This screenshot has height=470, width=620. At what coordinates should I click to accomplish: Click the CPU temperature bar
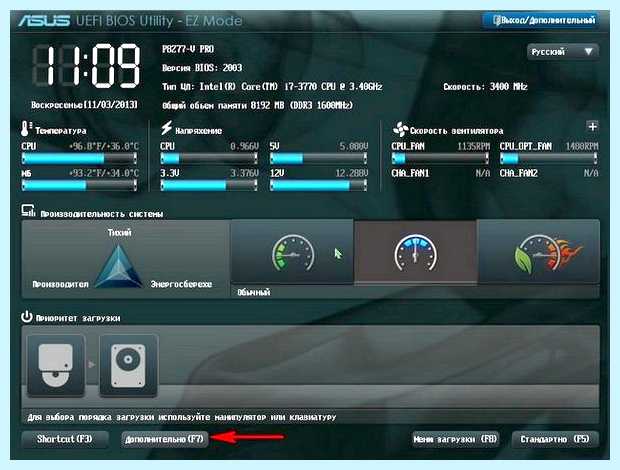click(x=79, y=159)
